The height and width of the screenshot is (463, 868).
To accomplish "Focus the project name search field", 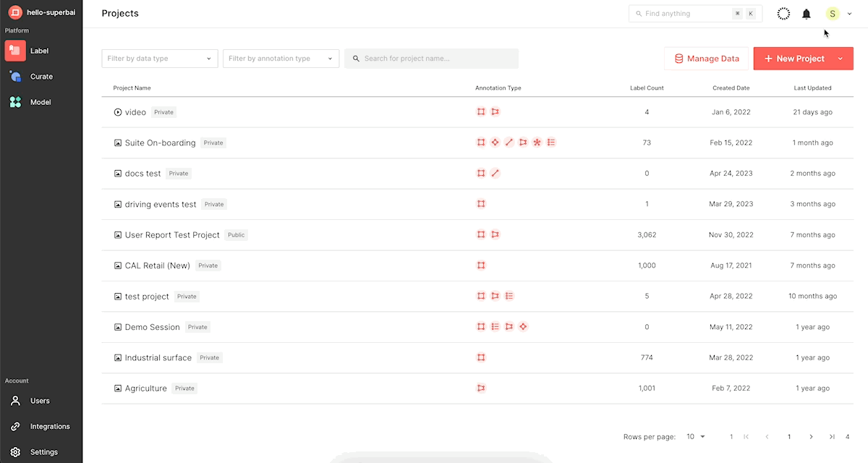I will click(x=431, y=59).
